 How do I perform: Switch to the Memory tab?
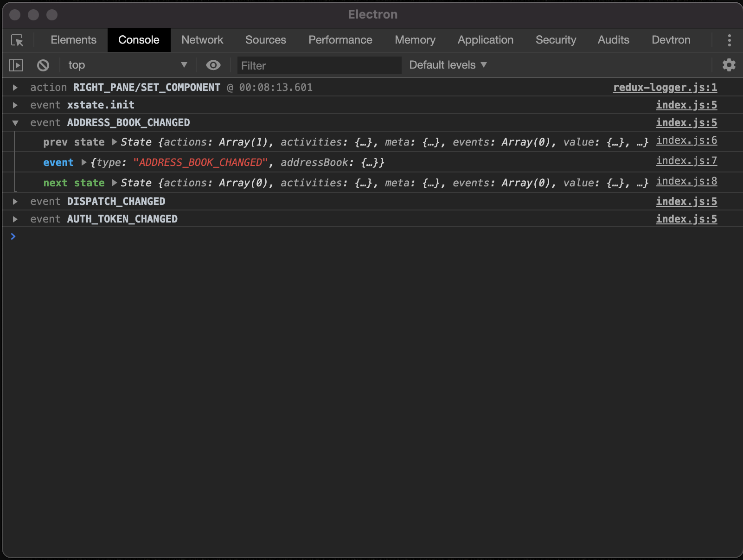click(415, 40)
